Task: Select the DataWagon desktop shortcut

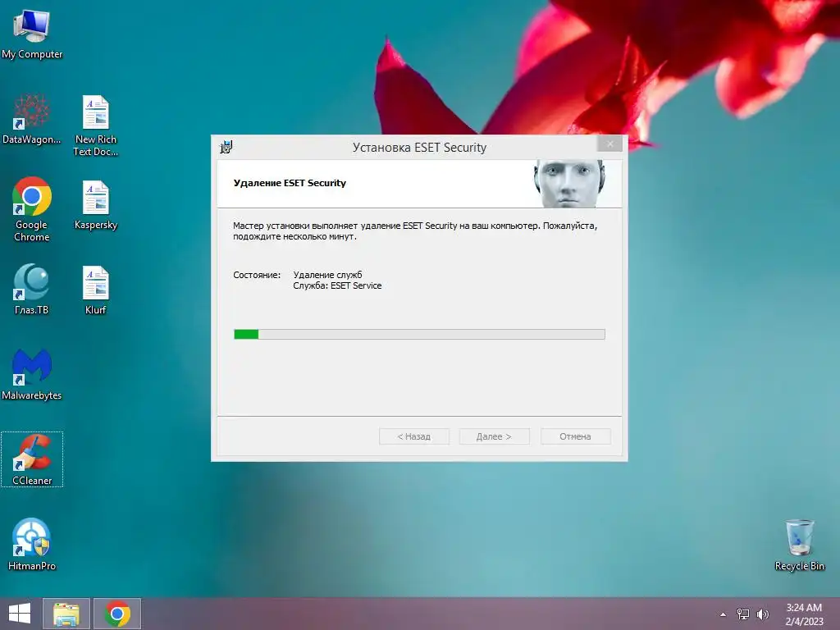Action: click(32, 119)
